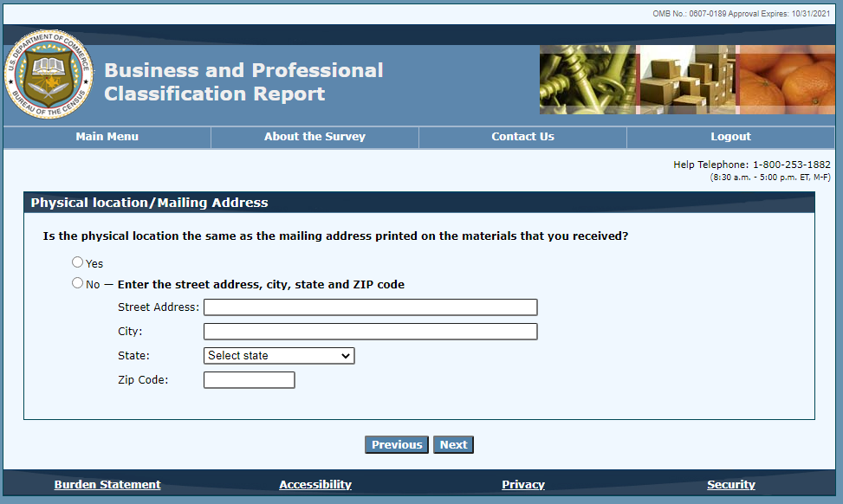
Task: Go to About the Survey
Action: (x=315, y=137)
